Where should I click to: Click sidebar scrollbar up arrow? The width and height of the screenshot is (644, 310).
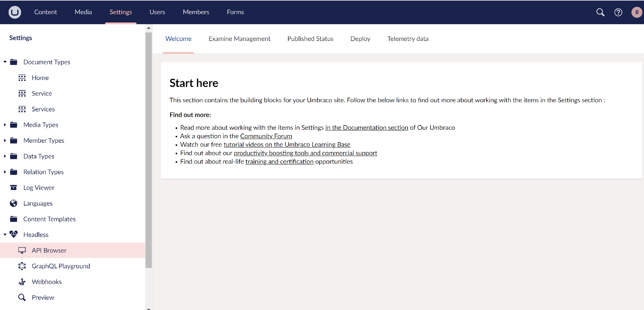pyautogui.click(x=149, y=28)
